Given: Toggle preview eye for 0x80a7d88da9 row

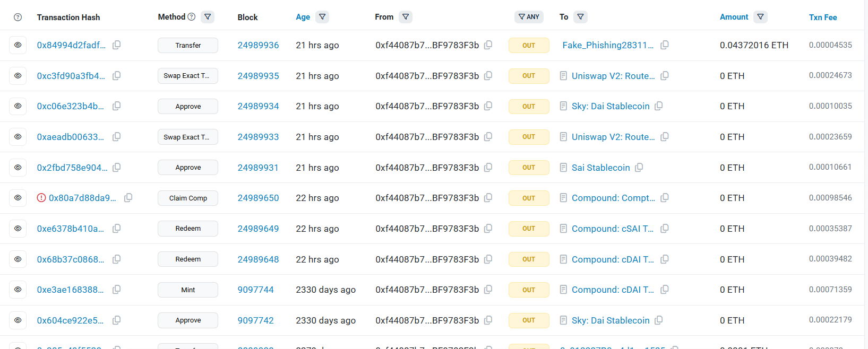Looking at the screenshot, I should click(18, 198).
